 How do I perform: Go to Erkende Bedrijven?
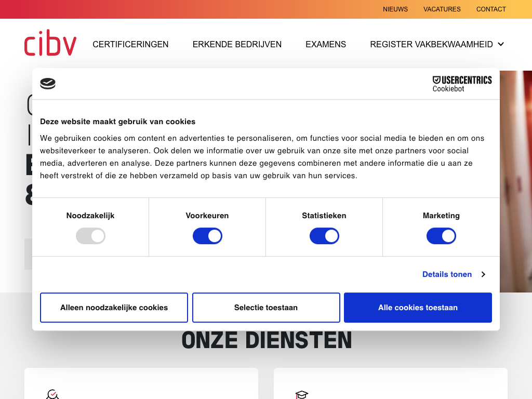[237, 45]
